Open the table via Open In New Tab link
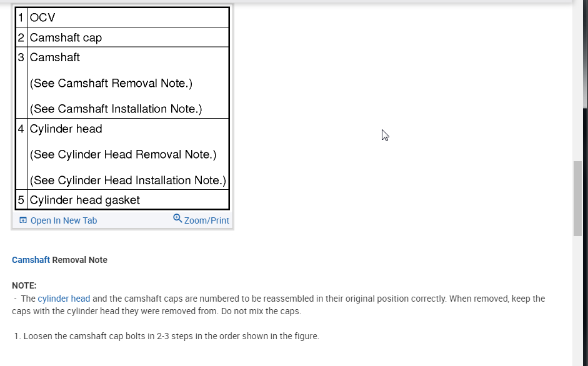This screenshot has width=588, height=366. [x=64, y=220]
